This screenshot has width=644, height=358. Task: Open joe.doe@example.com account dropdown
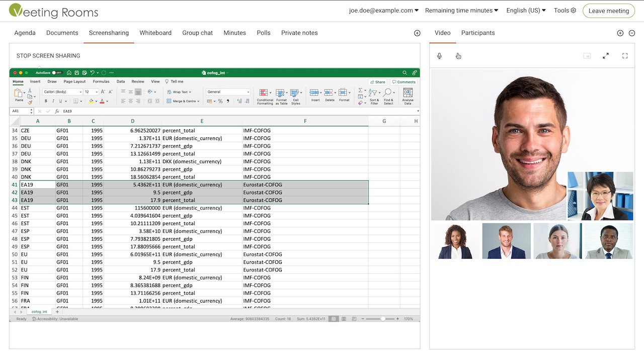[x=384, y=11]
